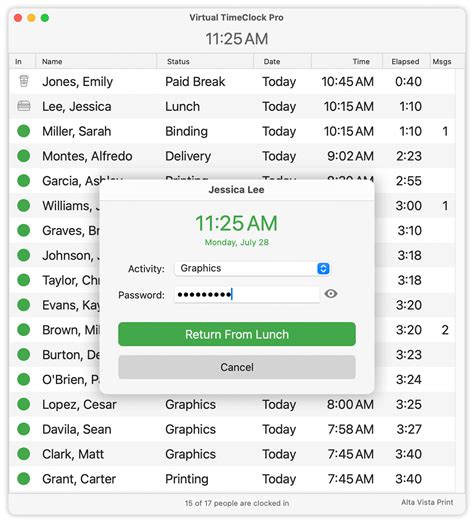Click the green status dot for Montes, Alfredo
Screen dimensions: 474x523
point(24,156)
